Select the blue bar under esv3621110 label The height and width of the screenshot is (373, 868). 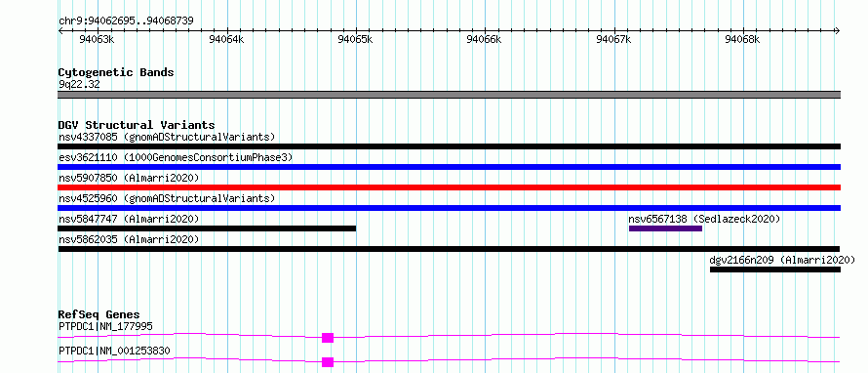(x=449, y=167)
